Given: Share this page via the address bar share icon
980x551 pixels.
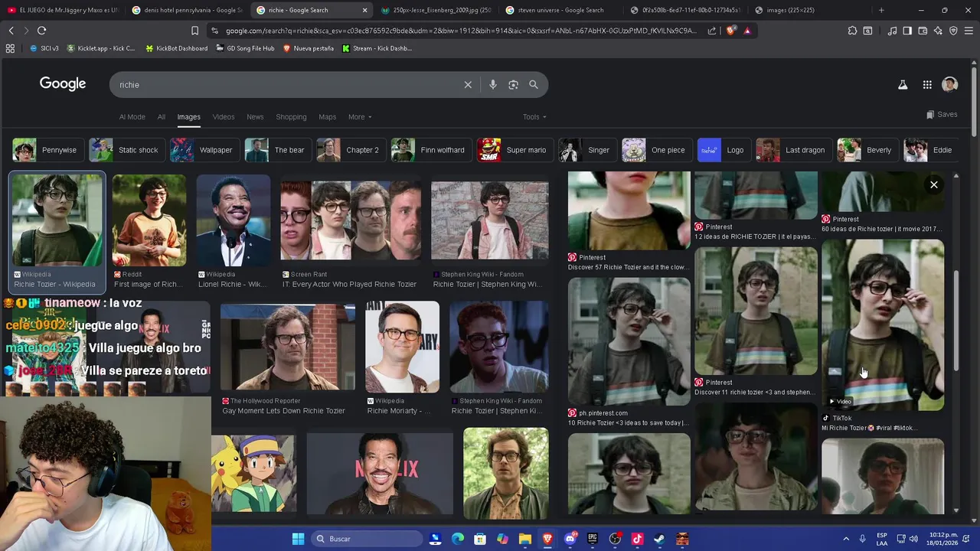Looking at the screenshot, I should coord(712,31).
